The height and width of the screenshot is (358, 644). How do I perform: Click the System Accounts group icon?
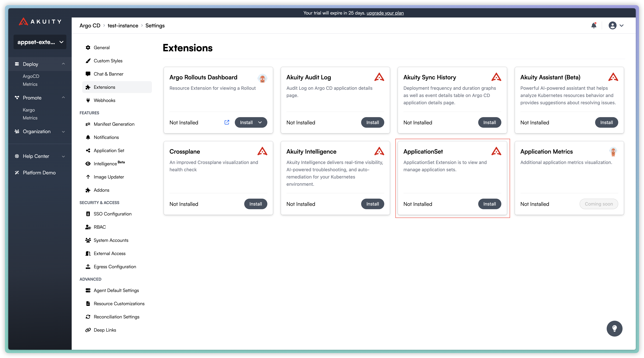88,240
